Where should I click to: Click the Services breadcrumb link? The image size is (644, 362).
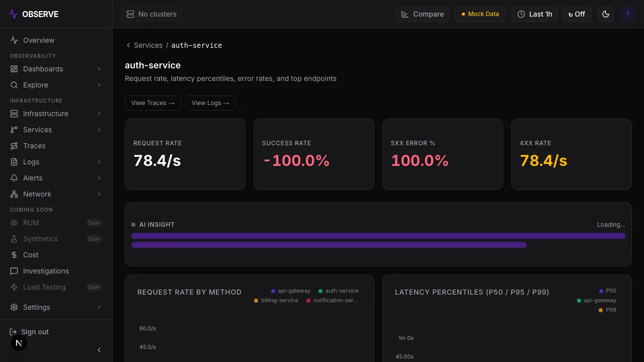coord(148,45)
